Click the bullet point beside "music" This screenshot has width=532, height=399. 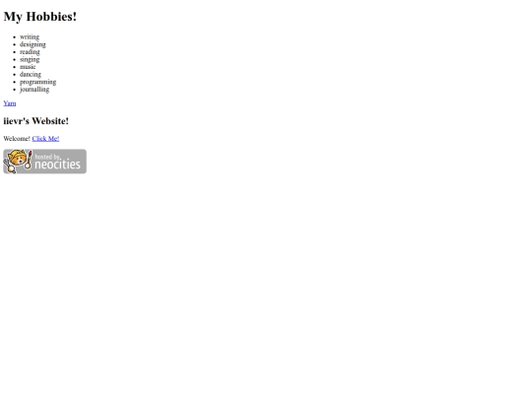14,67
